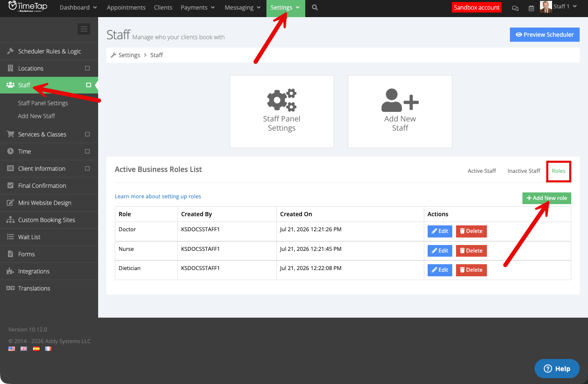The image size is (588, 384).
Task: Open 'Learn more about setting up roles' link
Action: click(158, 197)
